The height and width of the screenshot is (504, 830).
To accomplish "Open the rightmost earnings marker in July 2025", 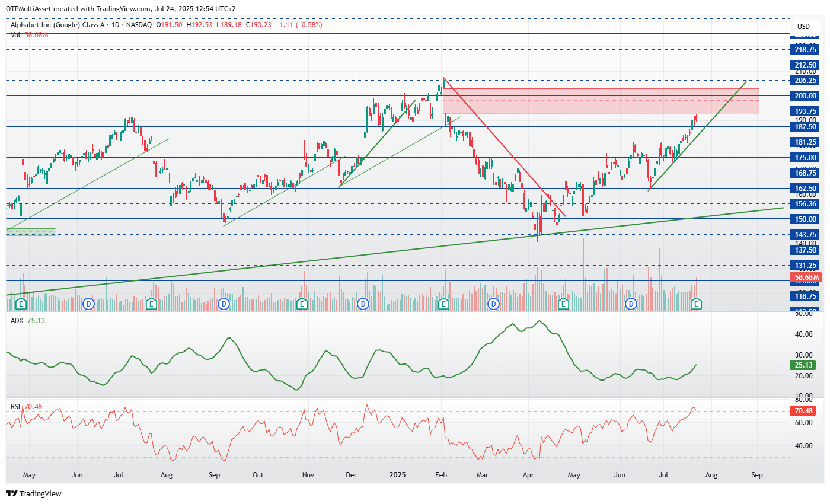I will pos(697,304).
